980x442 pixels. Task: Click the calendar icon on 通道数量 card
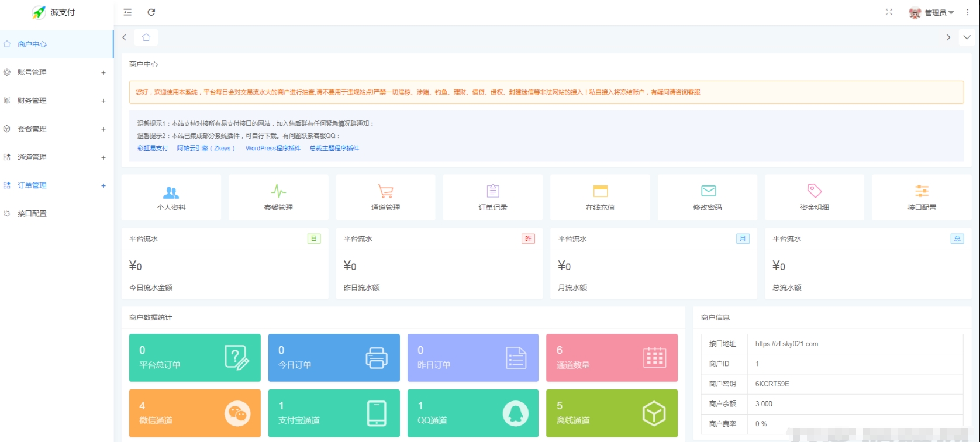click(x=655, y=358)
